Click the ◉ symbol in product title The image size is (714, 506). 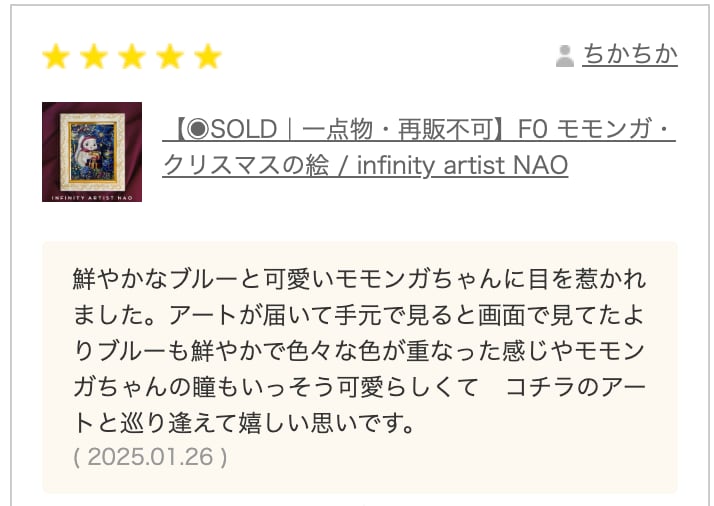click(196, 131)
